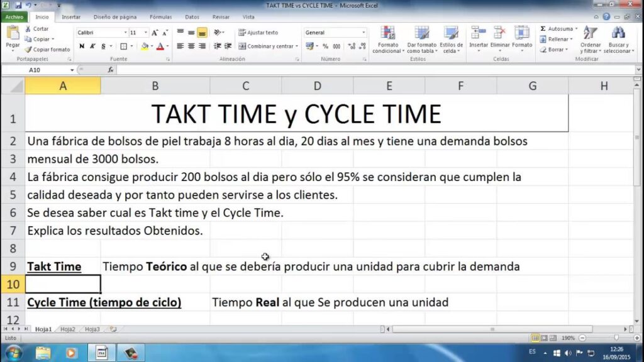Click the Ordenar y filtrar icon
644x362 pixels.
pos(590,33)
